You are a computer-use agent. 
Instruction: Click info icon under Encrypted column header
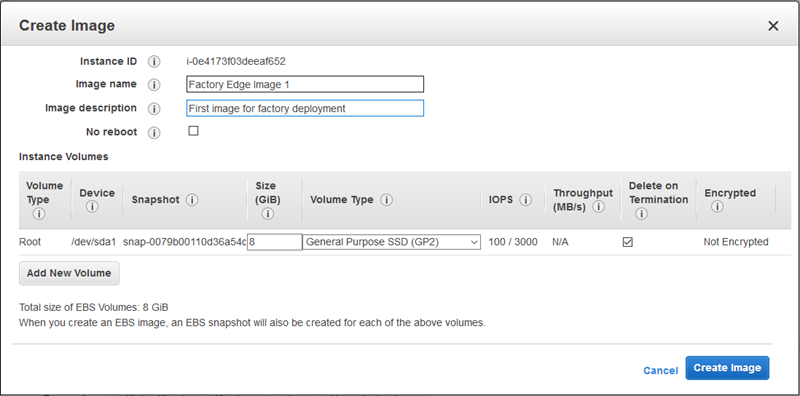tap(717, 207)
